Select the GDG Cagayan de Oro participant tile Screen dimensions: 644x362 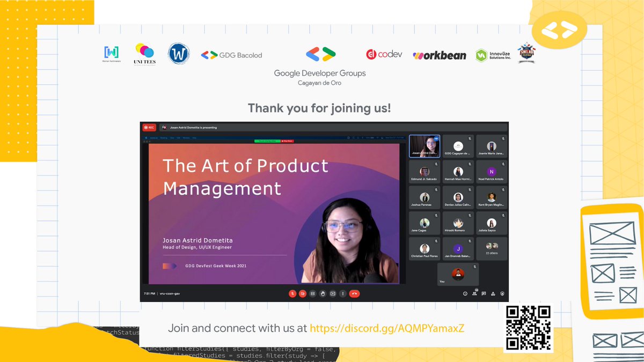coord(458,146)
